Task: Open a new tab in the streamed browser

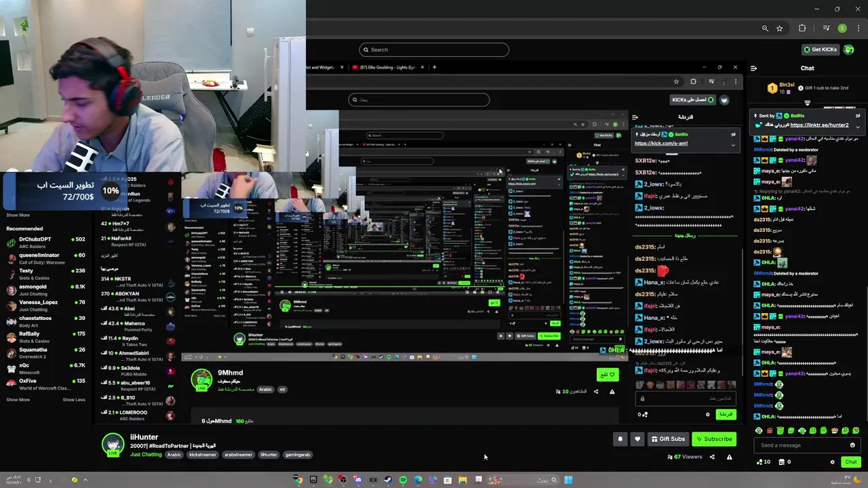Action: pyautogui.click(x=434, y=67)
